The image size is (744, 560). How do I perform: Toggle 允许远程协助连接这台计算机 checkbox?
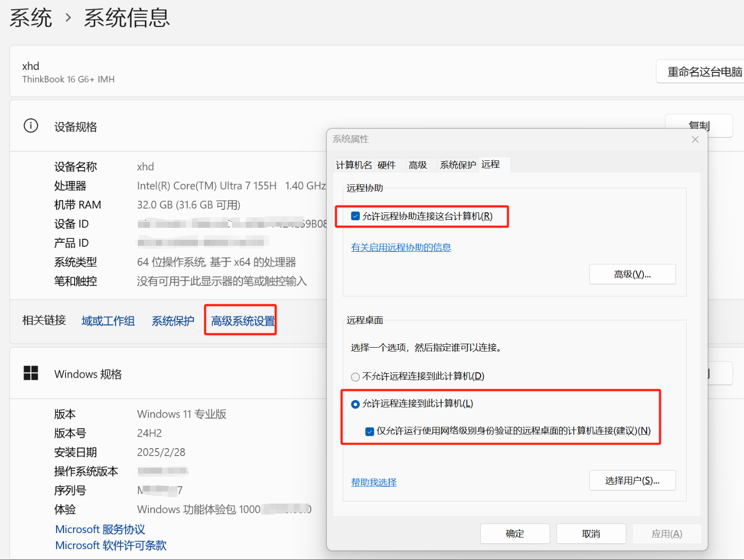tap(355, 216)
